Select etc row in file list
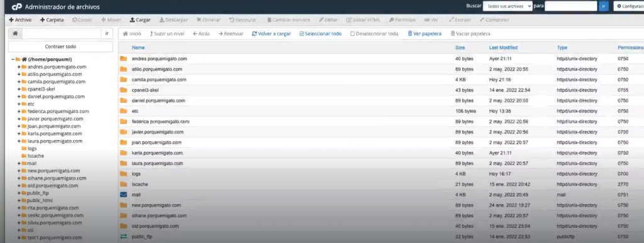The width and height of the screenshot is (644, 243). 380,111
